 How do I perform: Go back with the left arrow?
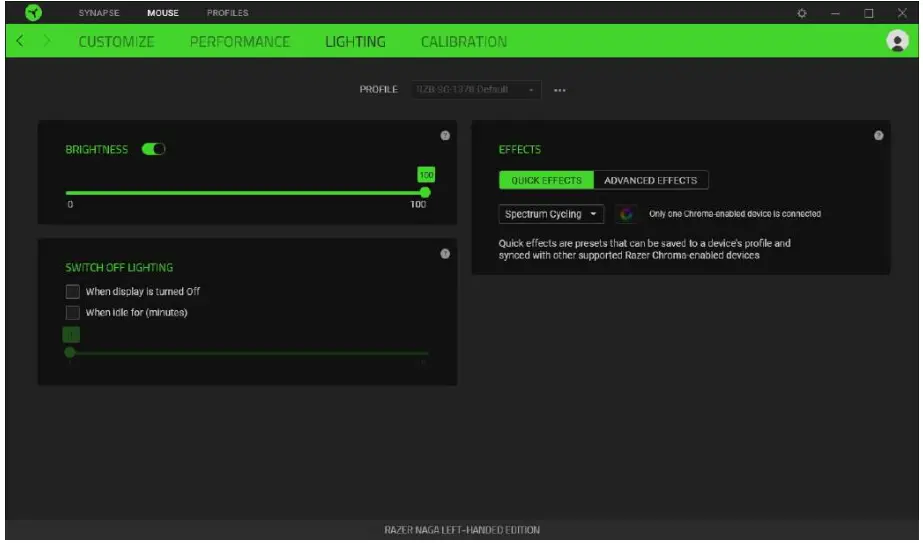[x=20, y=41]
